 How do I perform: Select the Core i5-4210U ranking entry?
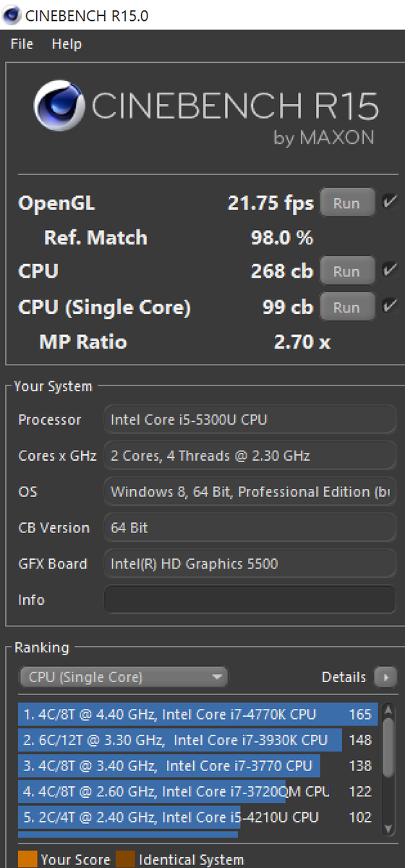click(198, 817)
